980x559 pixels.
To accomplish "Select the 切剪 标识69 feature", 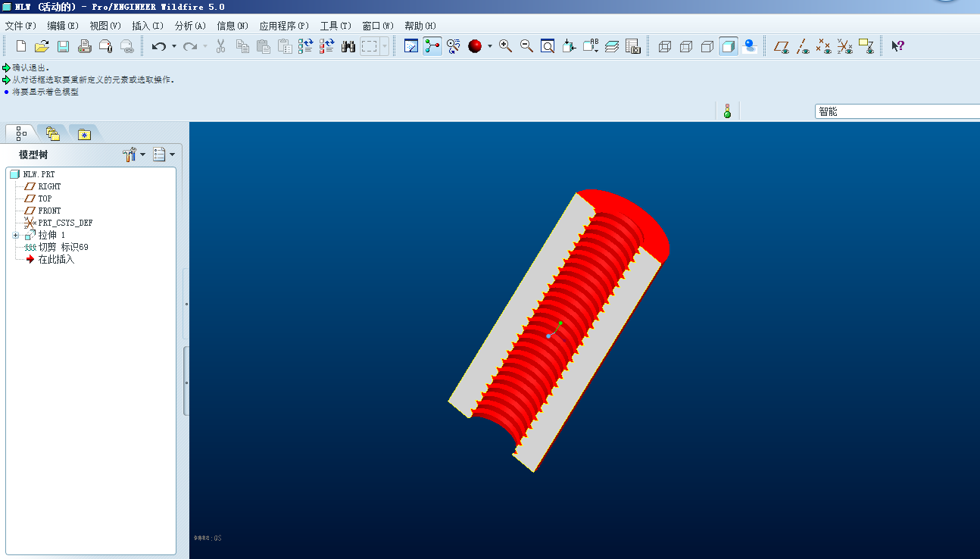I will coord(63,248).
